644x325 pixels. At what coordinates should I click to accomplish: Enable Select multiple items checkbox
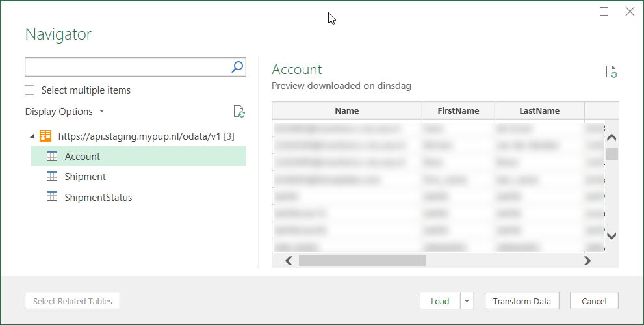(x=30, y=90)
